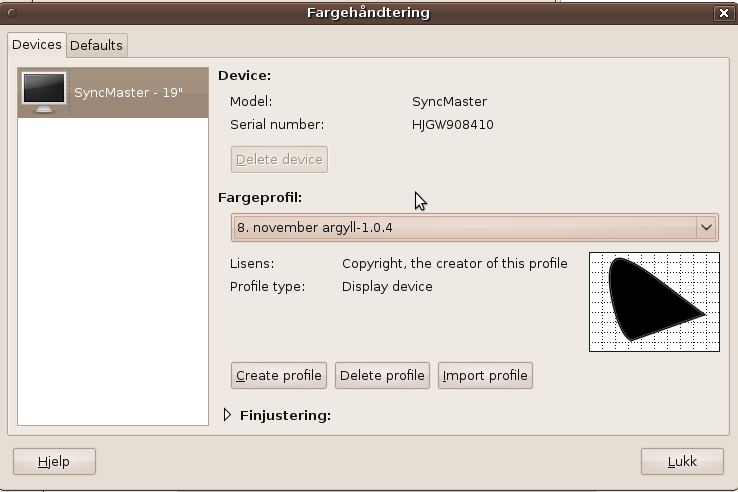Click the Lukk button
The height and width of the screenshot is (492, 738).
pyautogui.click(x=682, y=461)
